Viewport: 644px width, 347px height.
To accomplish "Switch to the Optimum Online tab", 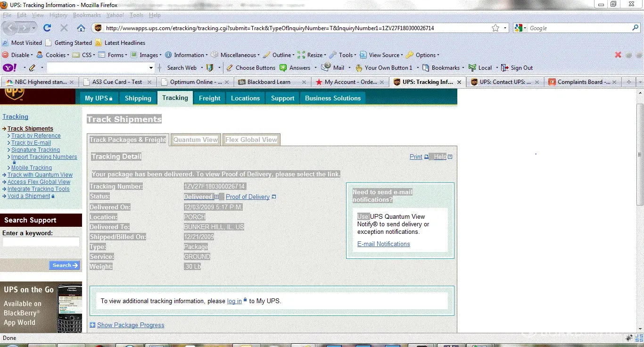I will tap(195, 82).
